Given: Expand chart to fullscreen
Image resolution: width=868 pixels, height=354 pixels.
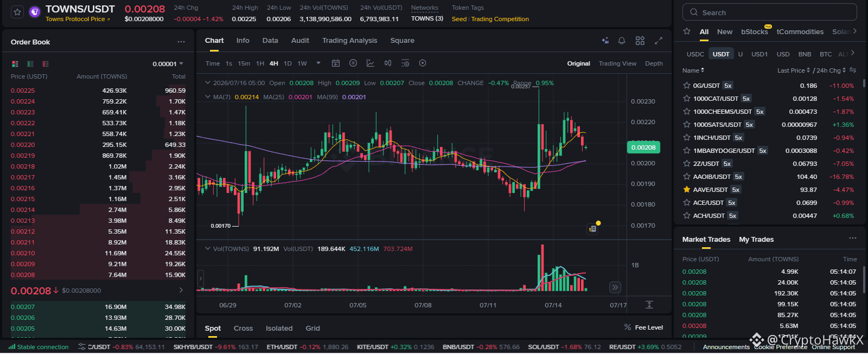Looking at the screenshot, I should tap(659, 41).
